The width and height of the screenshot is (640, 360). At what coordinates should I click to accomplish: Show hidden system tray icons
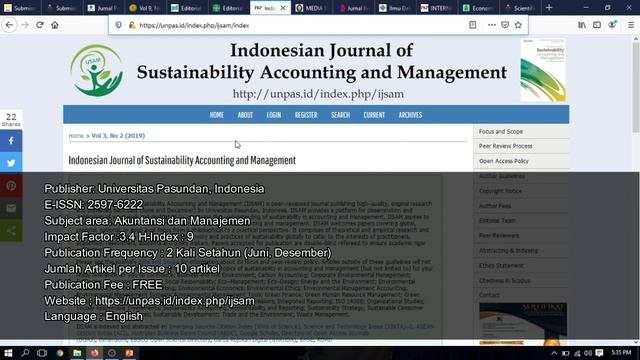pyautogui.click(x=554, y=353)
